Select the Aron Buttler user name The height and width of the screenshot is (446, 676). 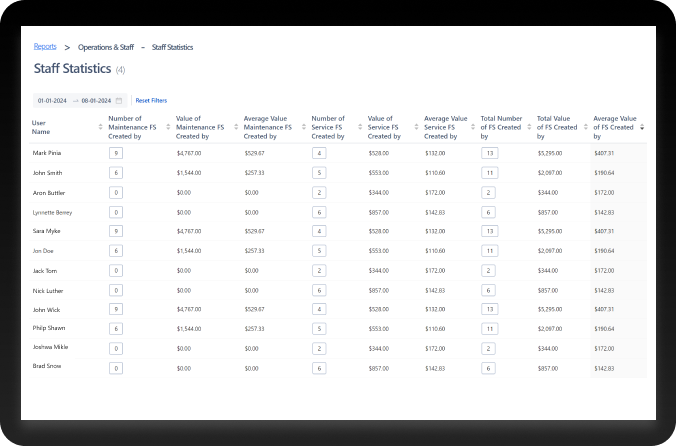(49, 193)
